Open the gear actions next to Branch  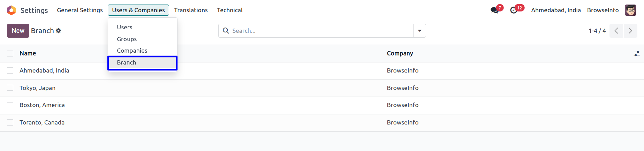click(x=59, y=31)
